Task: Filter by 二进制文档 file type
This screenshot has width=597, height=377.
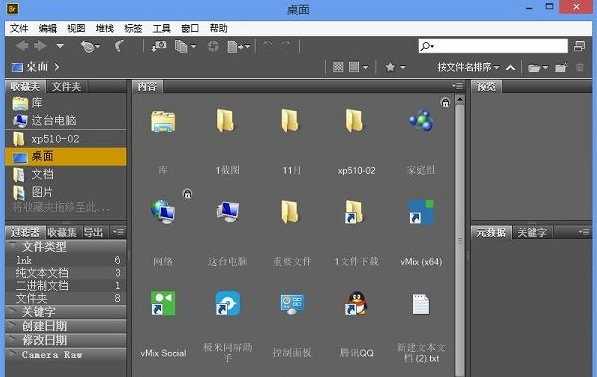Action: click(65, 285)
